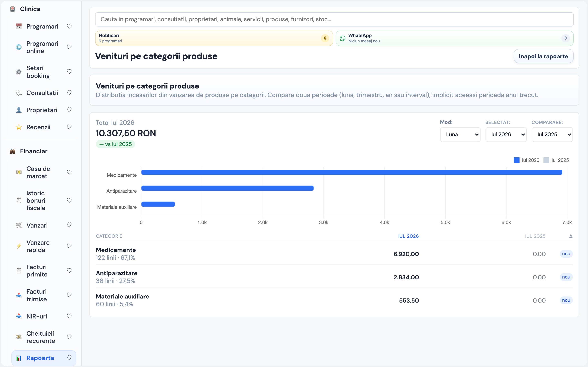Open the Notificari panel with 6 programari

click(214, 38)
